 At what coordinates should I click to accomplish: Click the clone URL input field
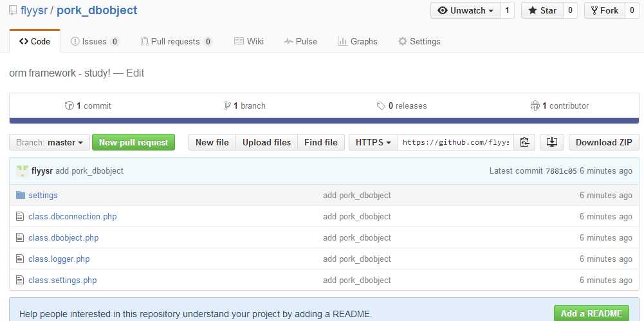coord(456,142)
